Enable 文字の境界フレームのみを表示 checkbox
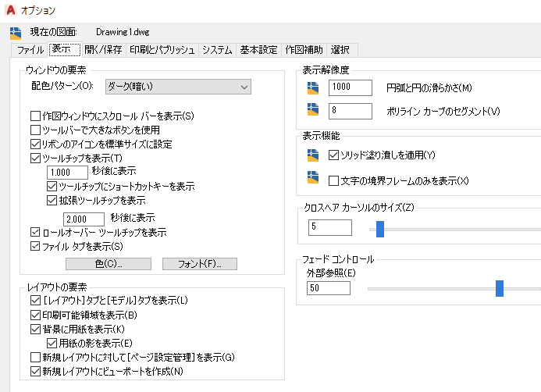Image resolution: width=541 pixels, height=392 pixels. click(x=333, y=181)
